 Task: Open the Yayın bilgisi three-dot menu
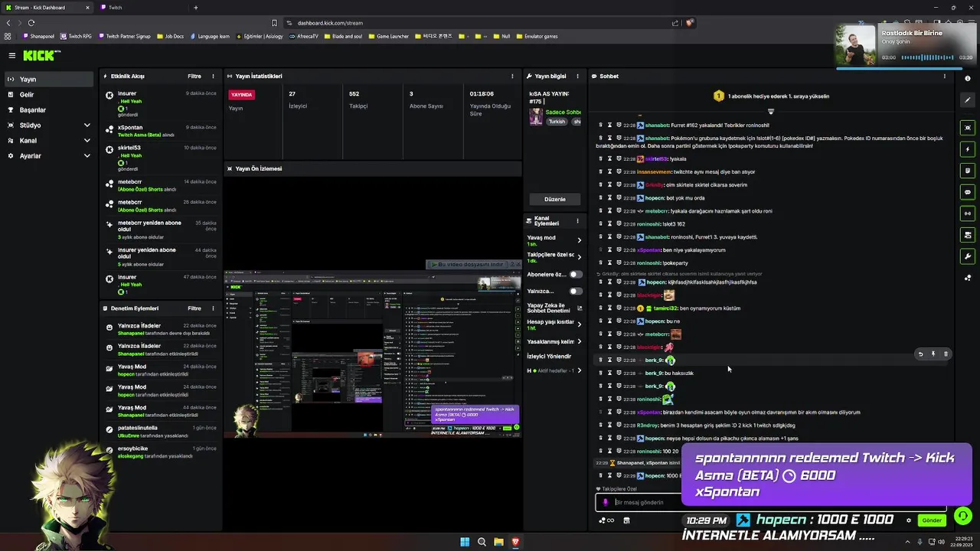pos(577,76)
